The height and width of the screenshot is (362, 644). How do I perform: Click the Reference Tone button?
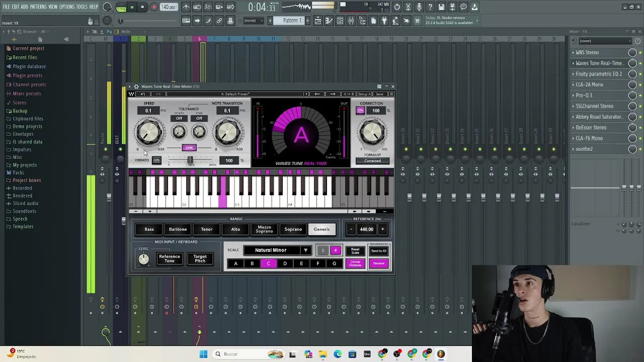170,258
